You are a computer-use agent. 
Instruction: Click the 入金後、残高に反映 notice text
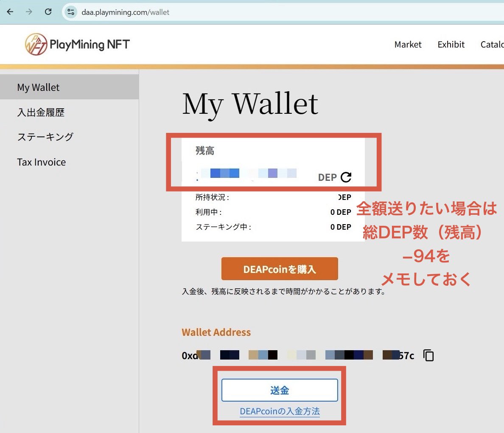tap(284, 292)
